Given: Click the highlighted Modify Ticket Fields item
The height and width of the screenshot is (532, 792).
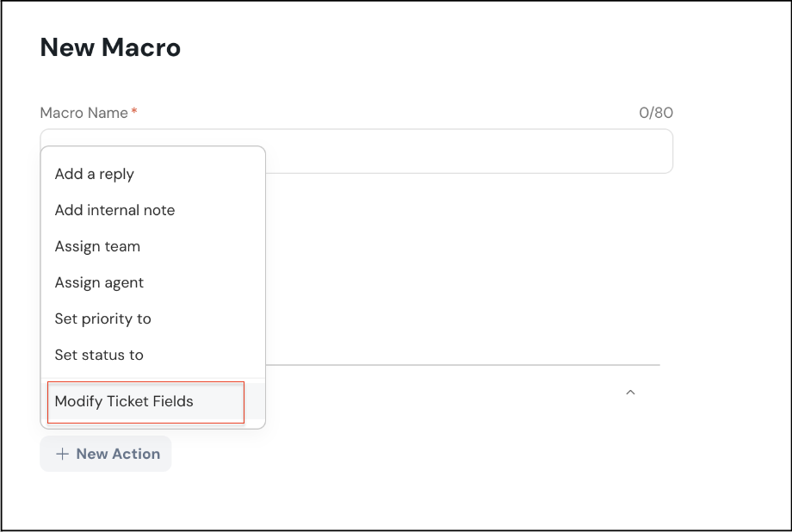Looking at the screenshot, I should [x=124, y=401].
